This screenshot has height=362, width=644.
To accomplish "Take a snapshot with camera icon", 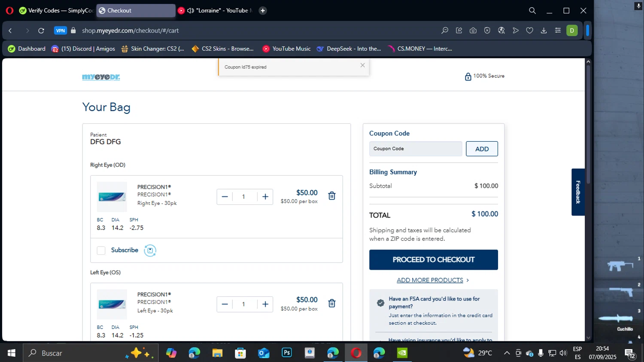I will (473, 30).
